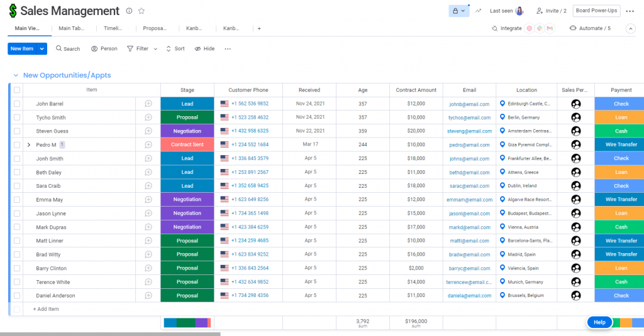Open the Proposal view tab
This screenshot has height=336, width=644.
[155, 28]
